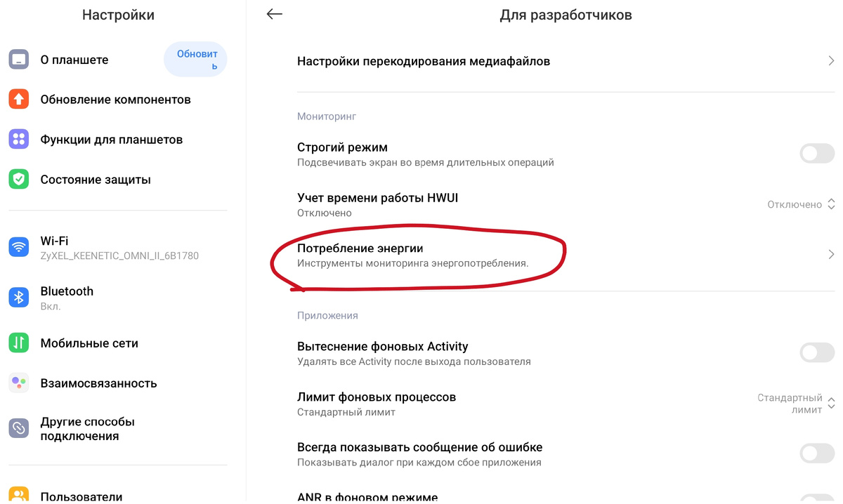Tap the Взаимосвязанность icon
843x504 pixels.
[19, 383]
